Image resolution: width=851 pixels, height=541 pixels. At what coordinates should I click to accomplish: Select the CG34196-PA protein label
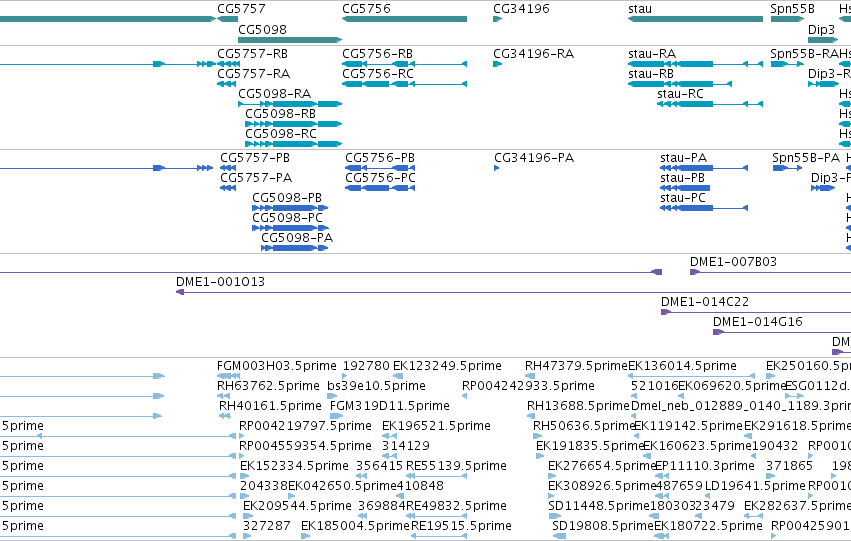pos(534,158)
